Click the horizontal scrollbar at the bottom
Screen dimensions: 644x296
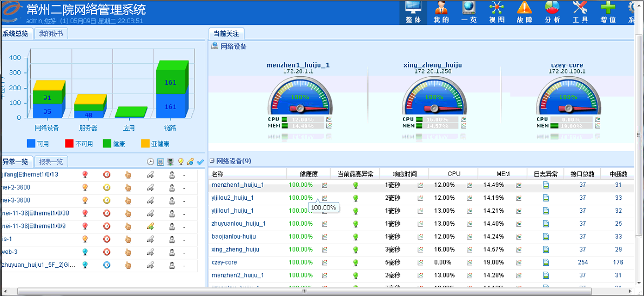pyautogui.click(x=305, y=292)
